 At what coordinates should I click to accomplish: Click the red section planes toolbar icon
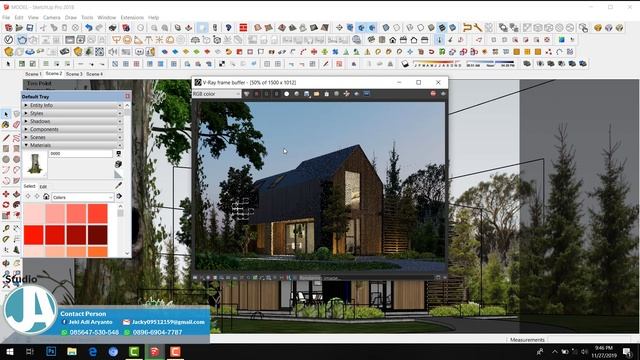[243, 28]
